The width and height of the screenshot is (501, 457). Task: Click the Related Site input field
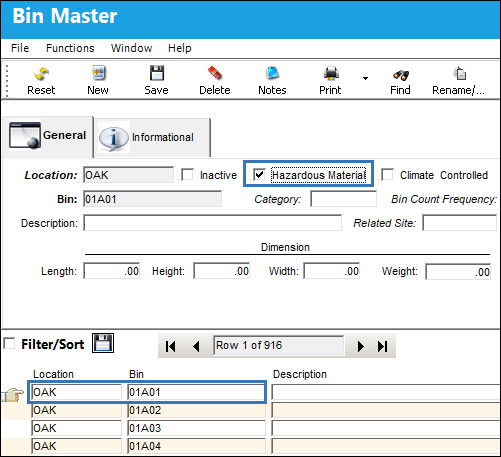[x=459, y=223]
